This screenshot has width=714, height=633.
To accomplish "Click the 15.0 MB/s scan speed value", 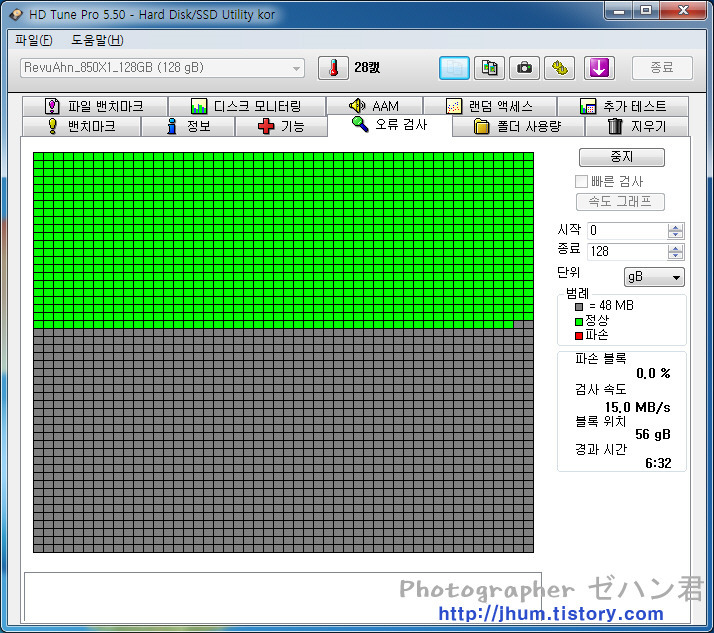I will point(638,407).
